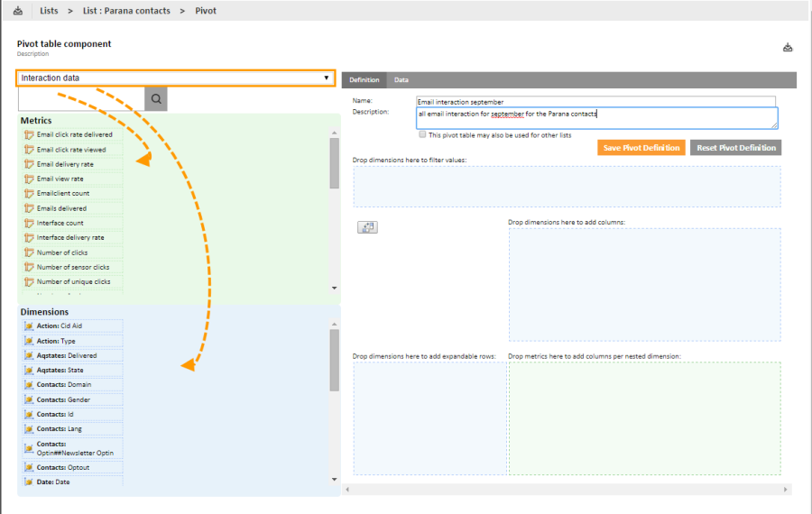The image size is (812, 514).
Task: Select the Contacts: Gender dimension
Action: [x=63, y=399]
